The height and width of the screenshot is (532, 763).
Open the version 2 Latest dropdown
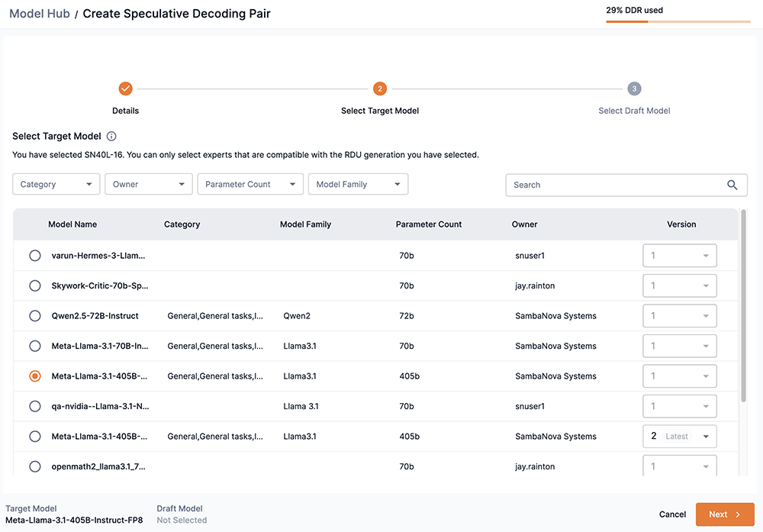click(x=679, y=437)
